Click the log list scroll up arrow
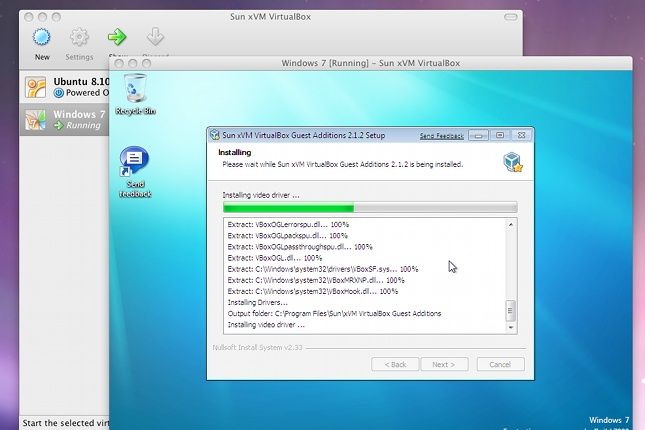The width and height of the screenshot is (645, 430). [x=510, y=225]
